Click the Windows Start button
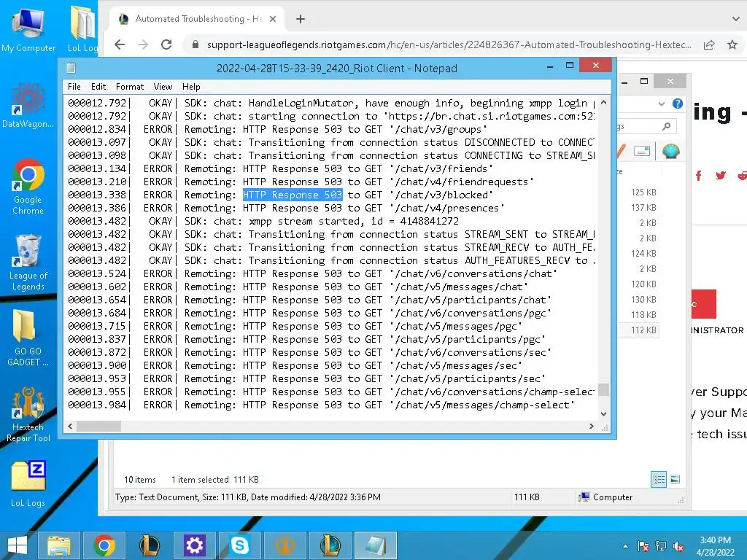The image size is (747, 560). [18, 545]
